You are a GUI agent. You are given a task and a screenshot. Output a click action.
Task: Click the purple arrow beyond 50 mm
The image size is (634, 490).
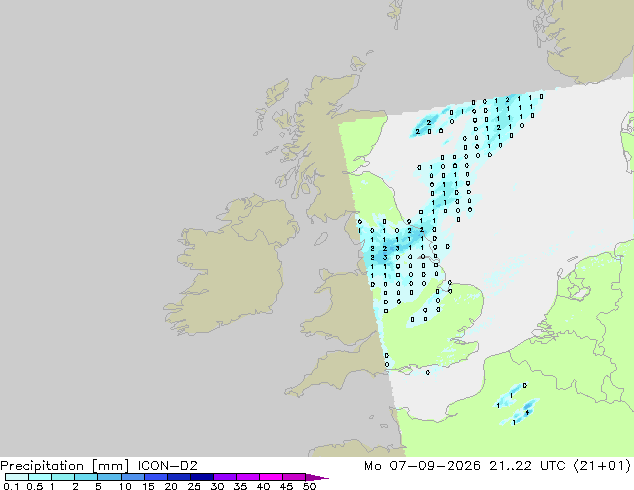coord(317,477)
